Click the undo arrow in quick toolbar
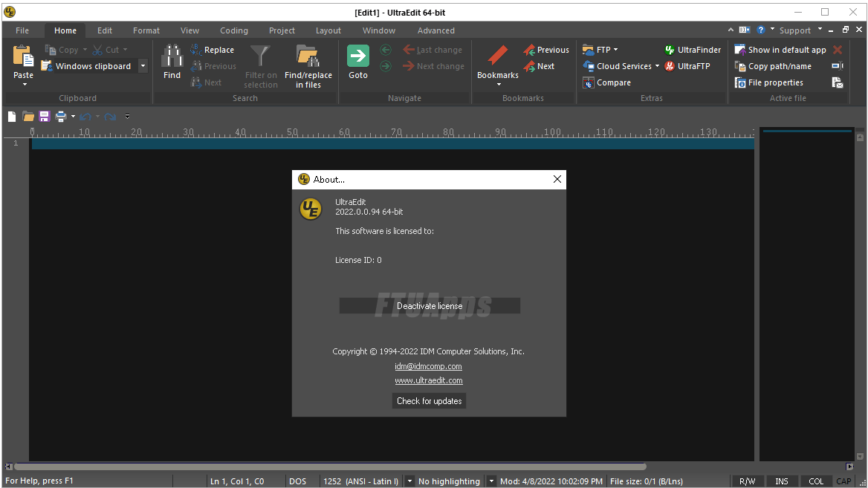The width and height of the screenshot is (868, 488). point(85,116)
